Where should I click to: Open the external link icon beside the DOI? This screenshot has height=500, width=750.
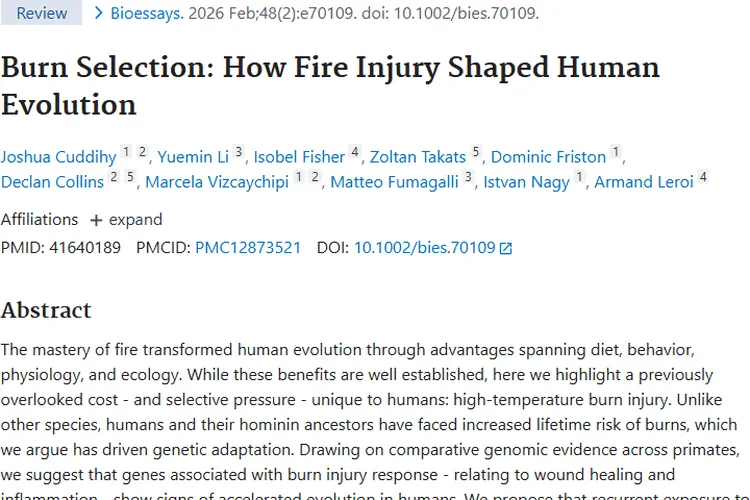pyautogui.click(x=506, y=248)
